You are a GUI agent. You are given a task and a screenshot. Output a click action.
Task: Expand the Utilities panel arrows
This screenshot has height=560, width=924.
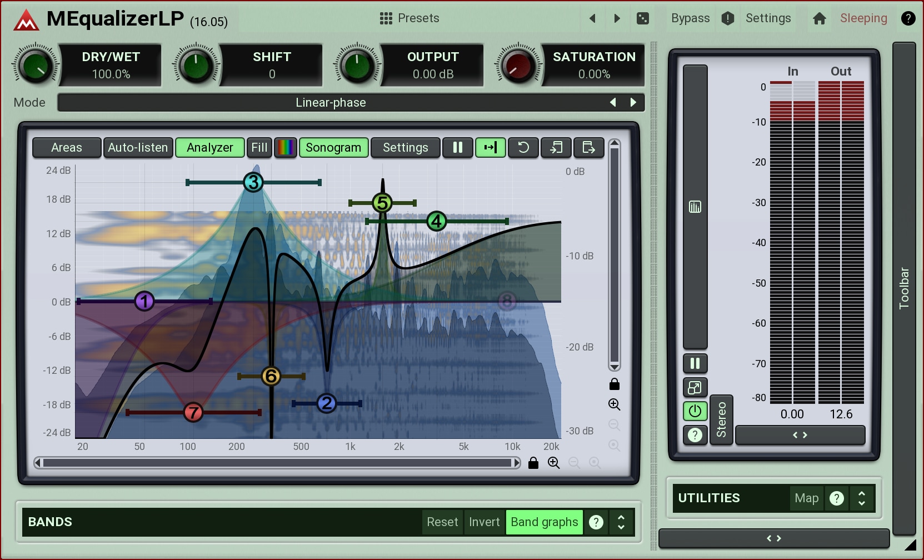click(862, 498)
